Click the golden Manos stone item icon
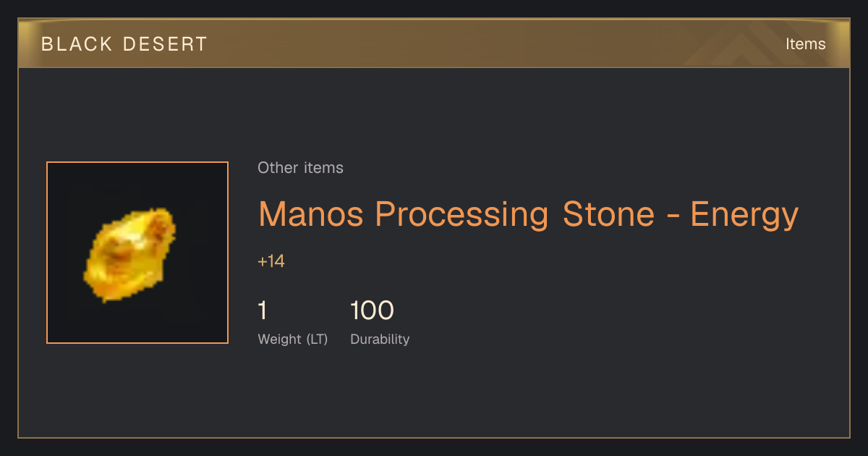Viewport: 868px width, 456px height. [130, 254]
